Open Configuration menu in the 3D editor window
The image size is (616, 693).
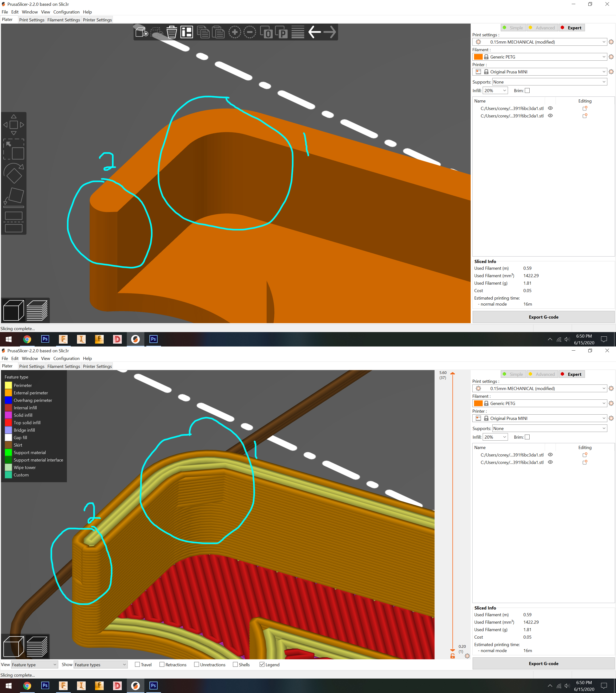(x=66, y=12)
